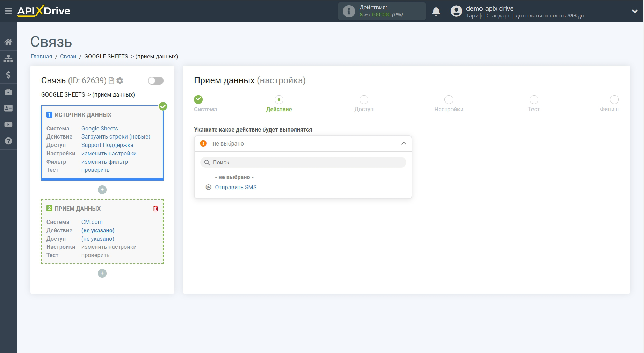This screenshot has height=353, width=644.
Task: Click the demo_apix-drive username
Action: click(x=490, y=8)
